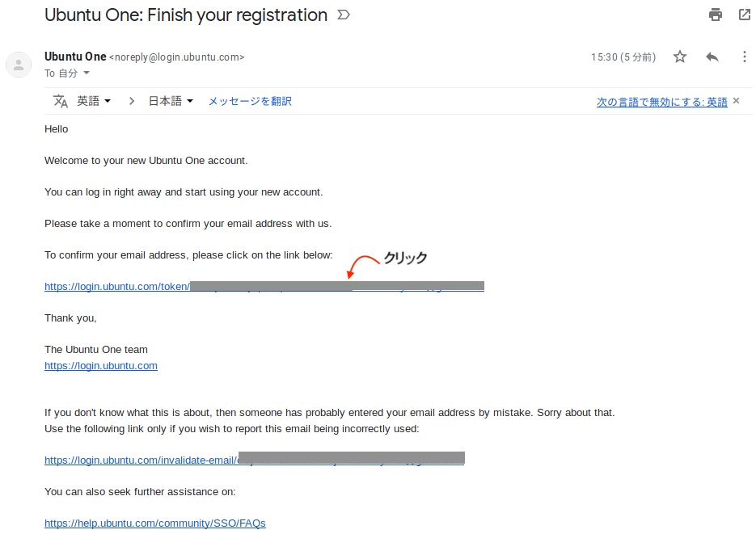Star this Ubuntu One email

pos(680,57)
